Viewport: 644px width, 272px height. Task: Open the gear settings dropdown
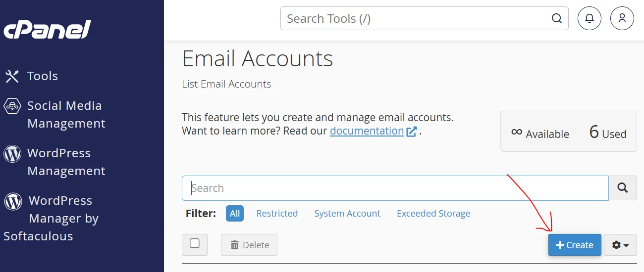(x=621, y=245)
